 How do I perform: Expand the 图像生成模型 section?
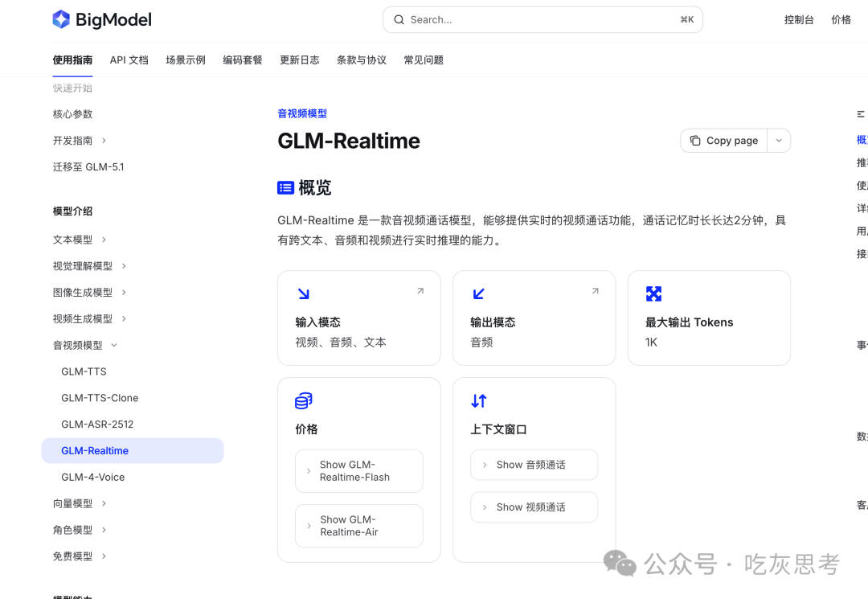(124, 293)
